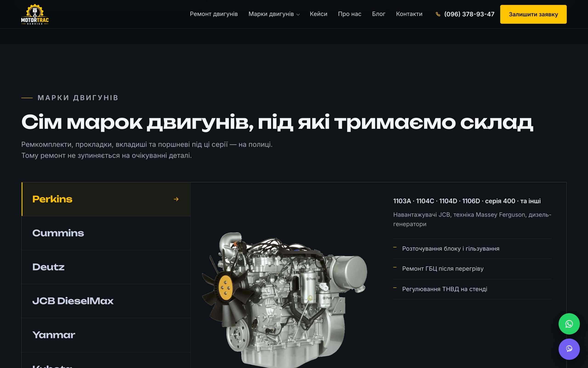Click the MotorTrac Service logo
Image resolution: width=588 pixels, height=368 pixels.
tap(35, 14)
